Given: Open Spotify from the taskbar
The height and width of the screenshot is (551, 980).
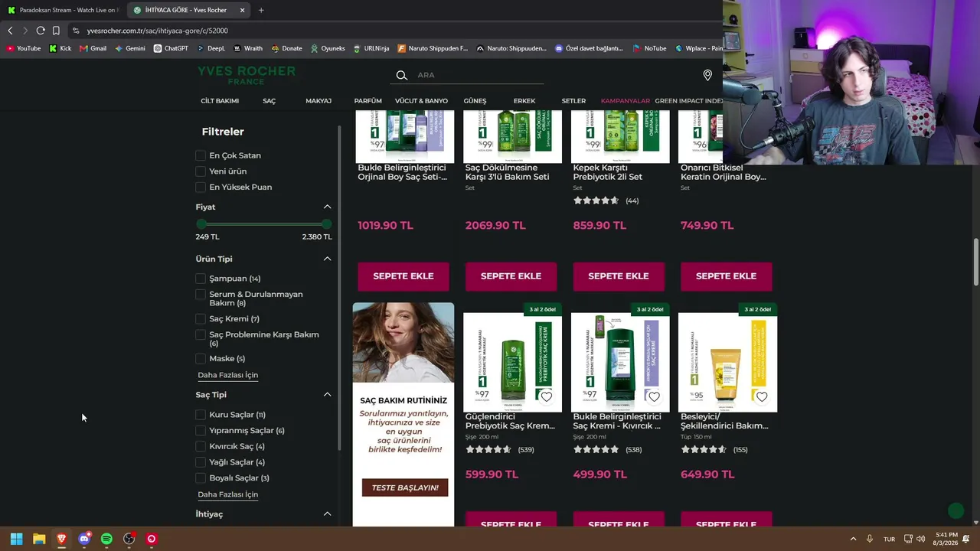Looking at the screenshot, I should coord(106,539).
